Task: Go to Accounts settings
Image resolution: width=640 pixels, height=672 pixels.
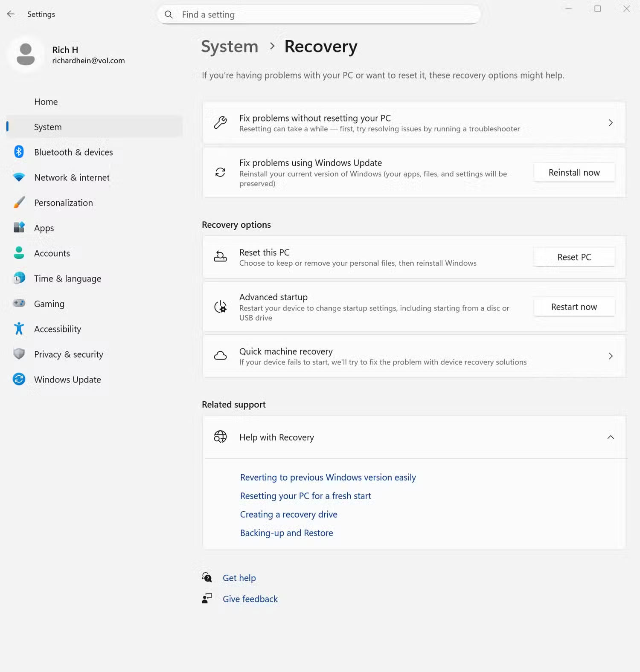Action: click(x=95, y=253)
